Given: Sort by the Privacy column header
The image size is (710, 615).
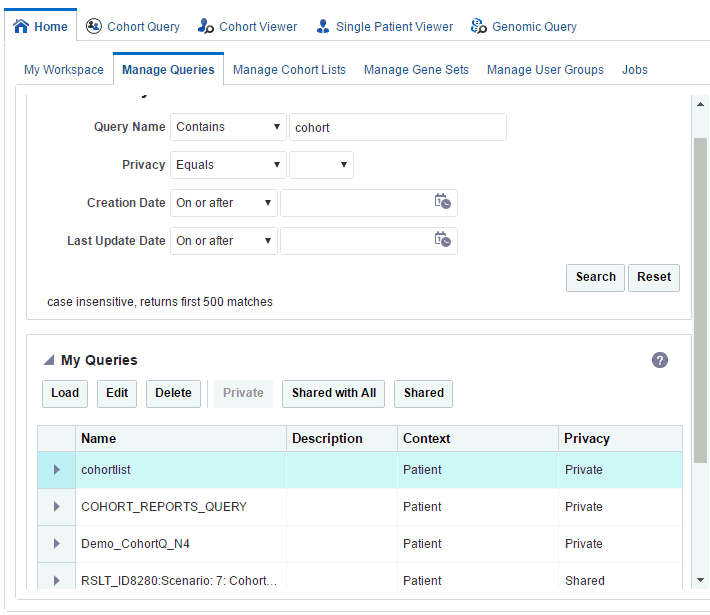Looking at the screenshot, I should 620,438.
